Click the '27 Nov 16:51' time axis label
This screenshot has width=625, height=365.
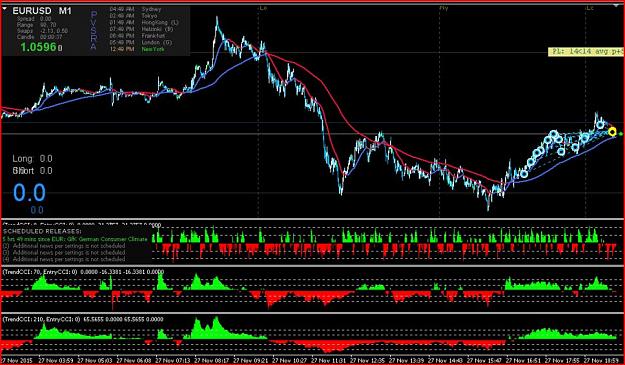click(524, 360)
